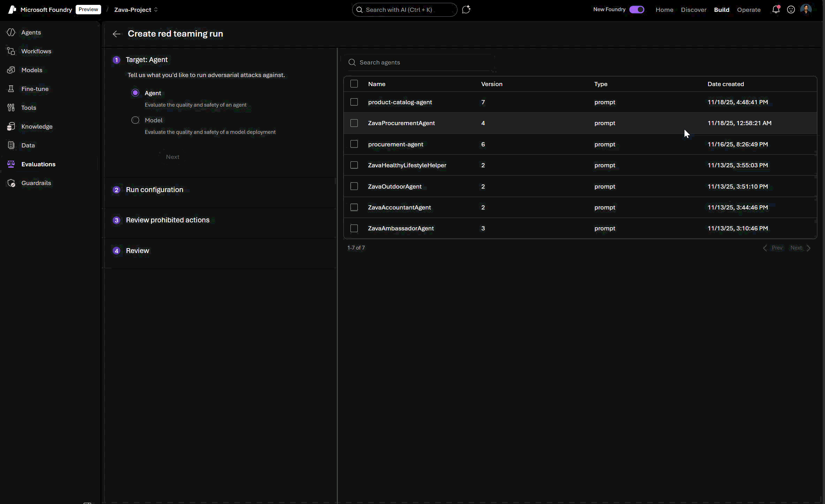Open the Guardrails shield icon
825x504 pixels.
[11, 183]
